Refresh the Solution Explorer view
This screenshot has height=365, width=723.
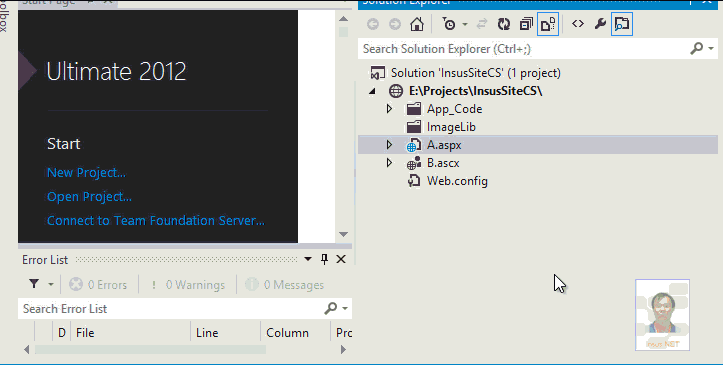[504, 24]
